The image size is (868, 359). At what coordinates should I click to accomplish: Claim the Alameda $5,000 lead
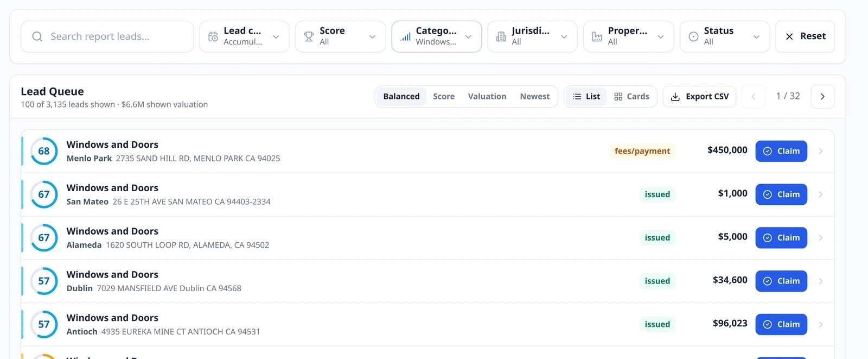[x=781, y=238]
